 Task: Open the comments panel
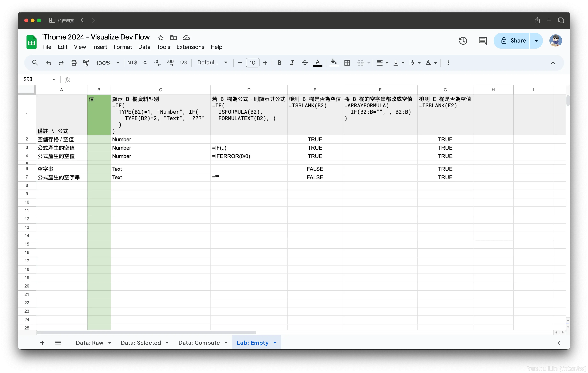click(483, 41)
